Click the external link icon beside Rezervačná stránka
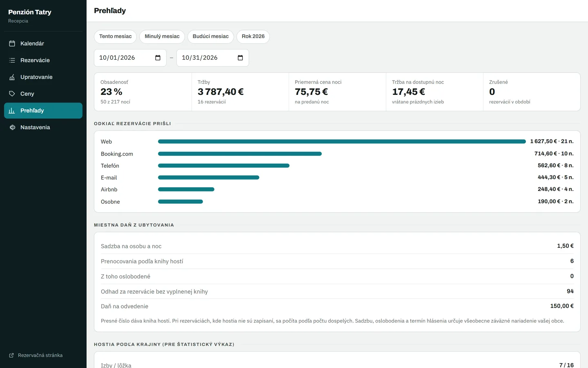The height and width of the screenshot is (368, 588). tap(11, 355)
